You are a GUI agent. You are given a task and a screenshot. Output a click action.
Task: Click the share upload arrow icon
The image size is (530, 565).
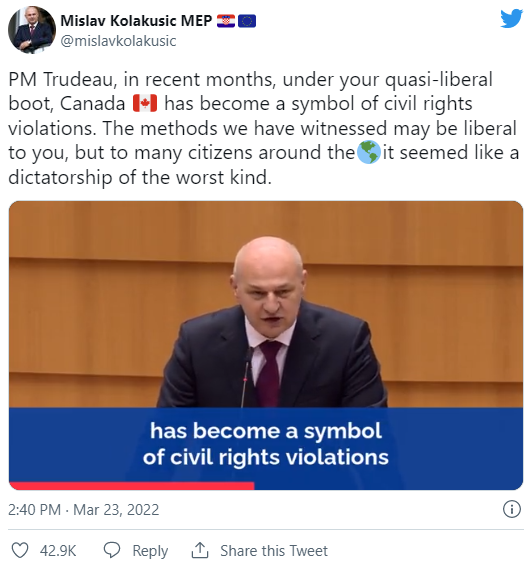pyautogui.click(x=200, y=550)
